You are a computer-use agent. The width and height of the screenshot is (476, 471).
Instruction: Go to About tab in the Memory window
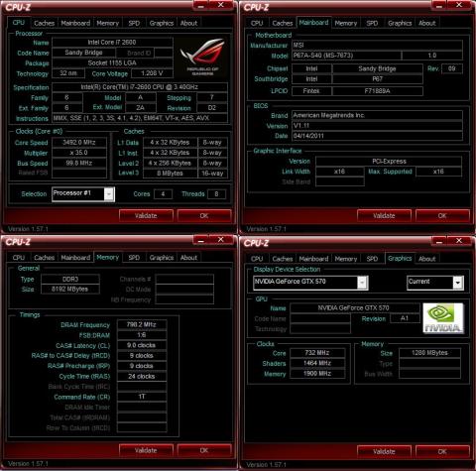coord(188,258)
